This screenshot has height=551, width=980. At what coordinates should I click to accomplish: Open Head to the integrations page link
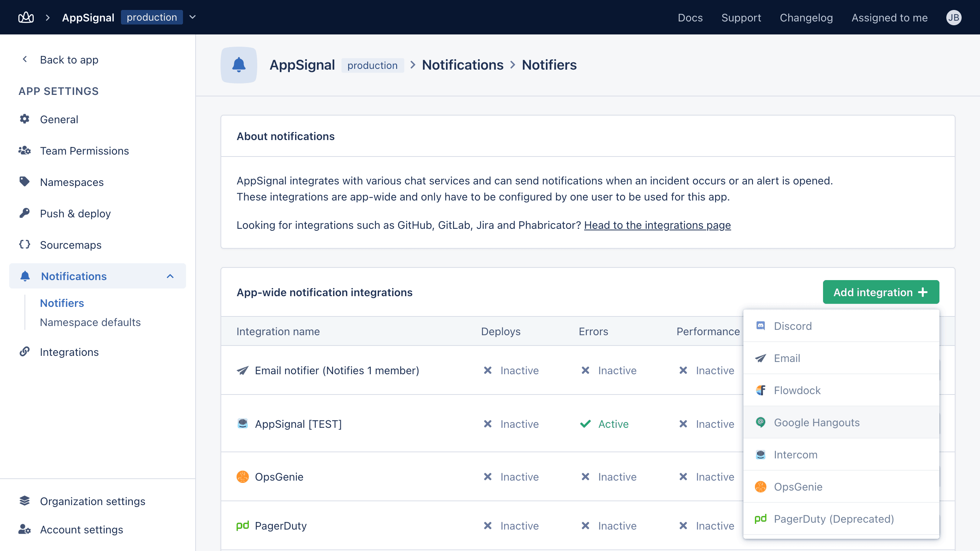click(657, 225)
